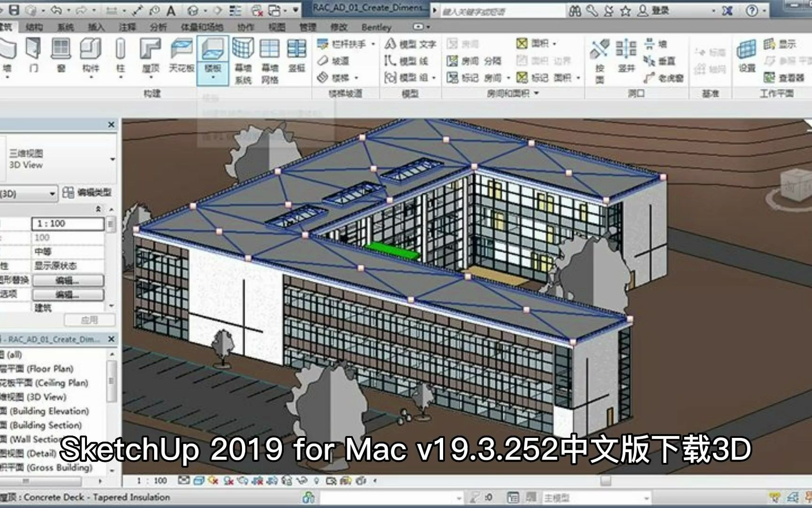Click the thin lines icon in quick access
Viewport: 812px width, 508px height.
[x=235, y=10]
